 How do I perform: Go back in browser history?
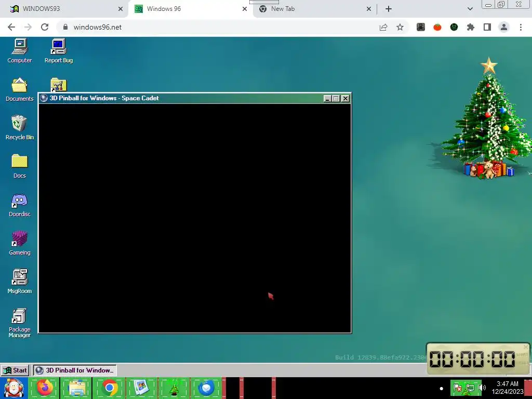tap(11, 27)
